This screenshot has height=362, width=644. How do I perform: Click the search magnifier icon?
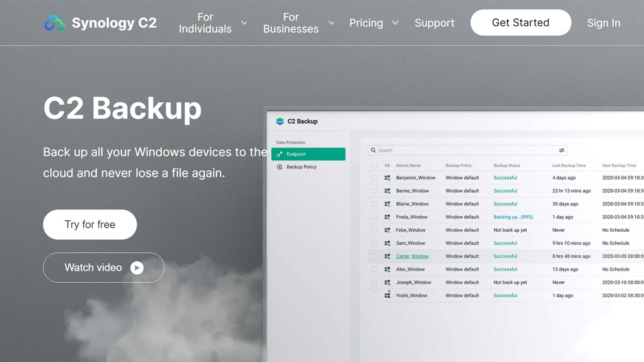point(373,150)
